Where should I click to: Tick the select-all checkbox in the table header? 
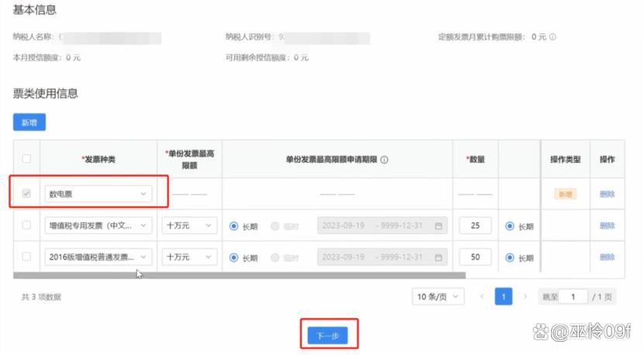coord(26,159)
